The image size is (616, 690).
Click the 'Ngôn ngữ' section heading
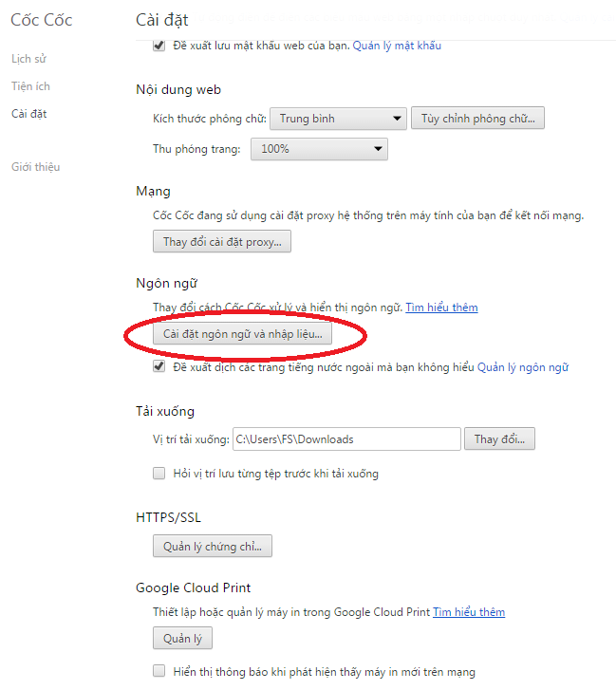166,284
